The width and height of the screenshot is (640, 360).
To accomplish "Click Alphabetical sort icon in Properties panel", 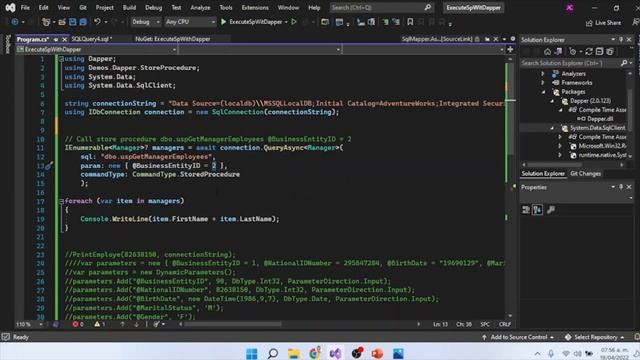I will [x=538, y=210].
